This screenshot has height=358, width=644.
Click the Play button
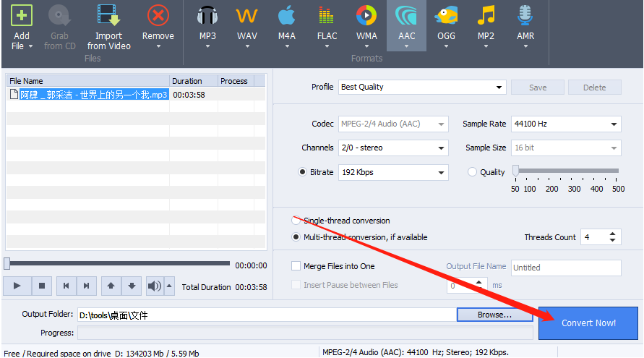coord(17,286)
